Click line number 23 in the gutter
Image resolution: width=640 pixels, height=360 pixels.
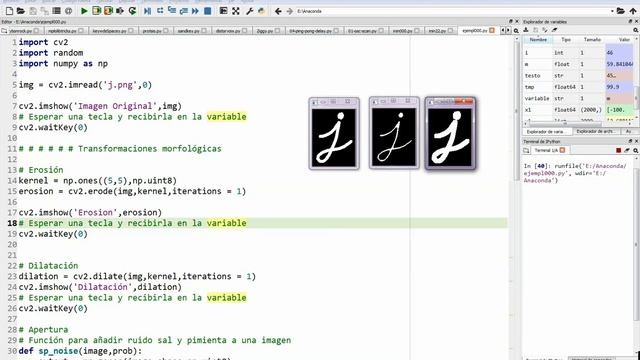tap(12, 276)
